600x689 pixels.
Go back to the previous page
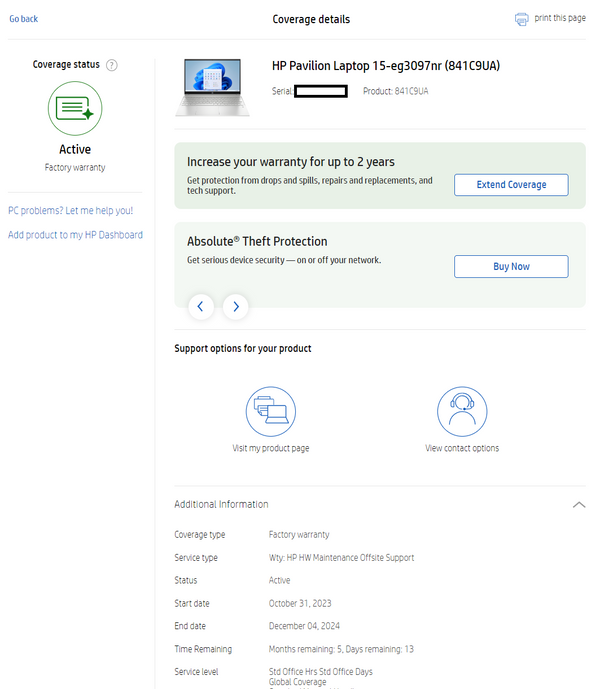pyautogui.click(x=23, y=19)
